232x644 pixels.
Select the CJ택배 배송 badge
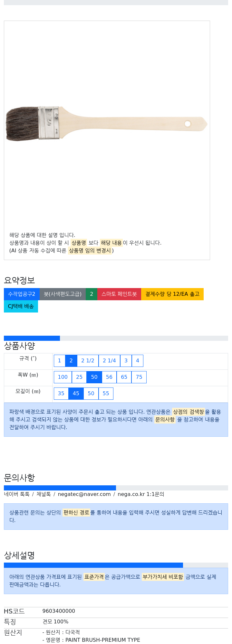[x=21, y=306]
